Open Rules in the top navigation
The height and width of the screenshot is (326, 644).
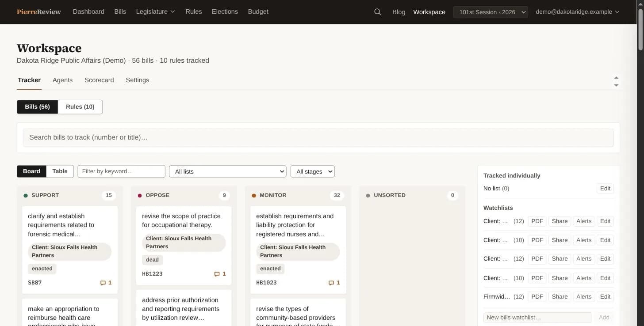click(194, 12)
